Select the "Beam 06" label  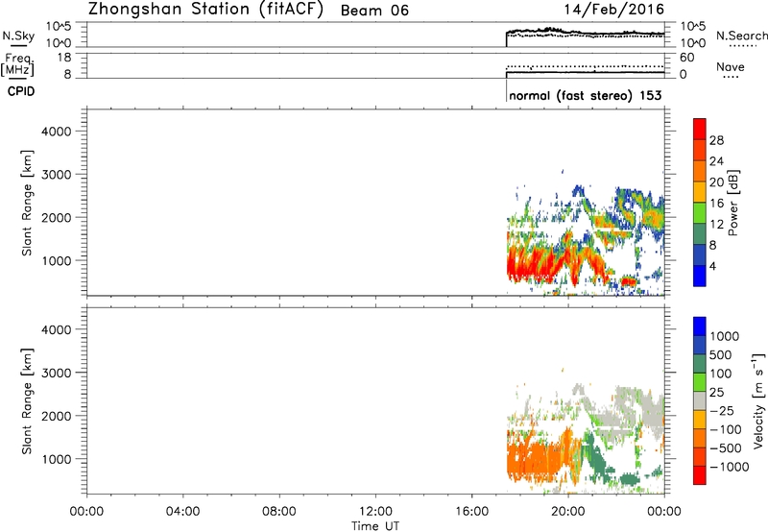pos(374,11)
